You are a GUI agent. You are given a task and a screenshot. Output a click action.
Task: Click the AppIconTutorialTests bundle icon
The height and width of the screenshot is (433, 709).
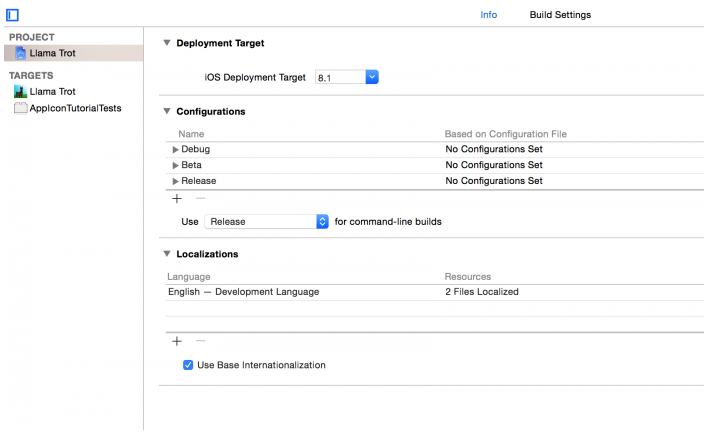pos(20,108)
